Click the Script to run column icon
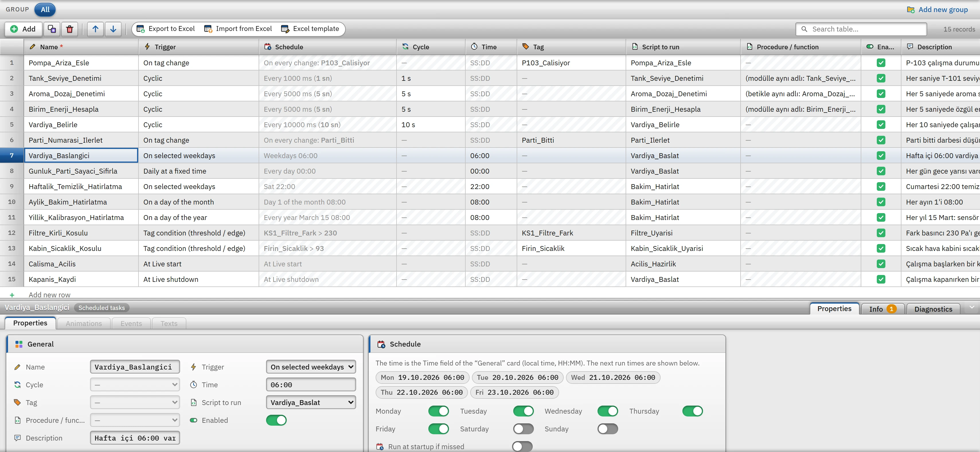Screen dimensions: 980x452 [635, 47]
